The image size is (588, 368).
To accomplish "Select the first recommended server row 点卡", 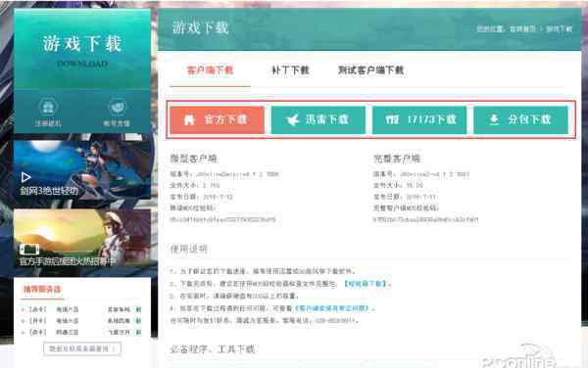I will pos(81,309).
